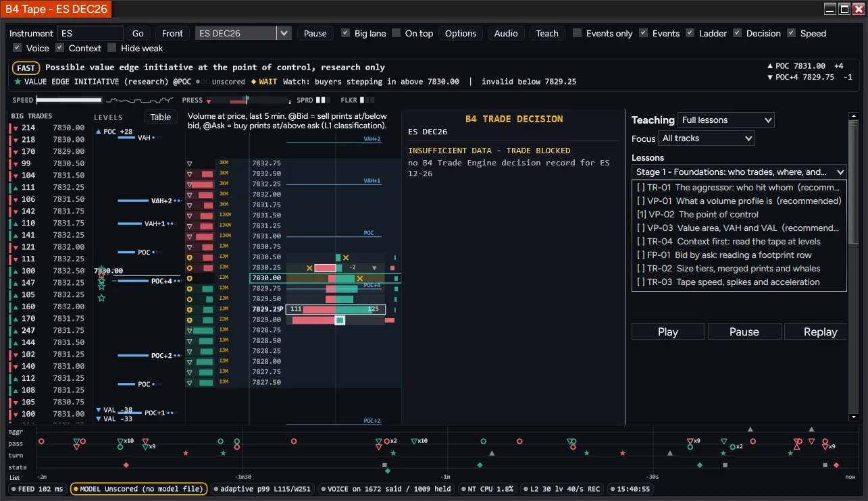Viewport: 868px width, 501px height.
Task: Select the green up arrow on the 247 trade row
Action: point(14,330)
